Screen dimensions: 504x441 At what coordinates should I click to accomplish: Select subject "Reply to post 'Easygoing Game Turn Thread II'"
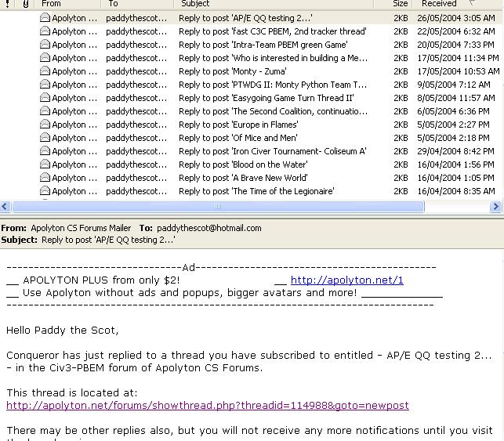coord(267,98)
